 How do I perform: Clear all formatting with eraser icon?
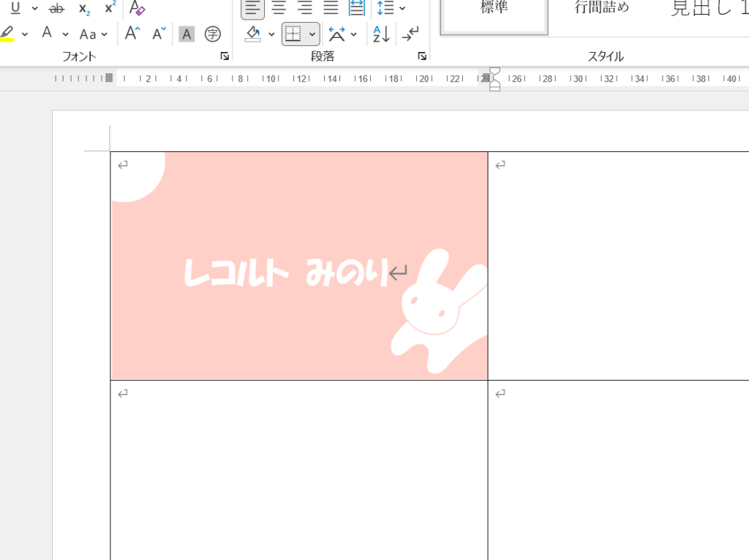137,7
